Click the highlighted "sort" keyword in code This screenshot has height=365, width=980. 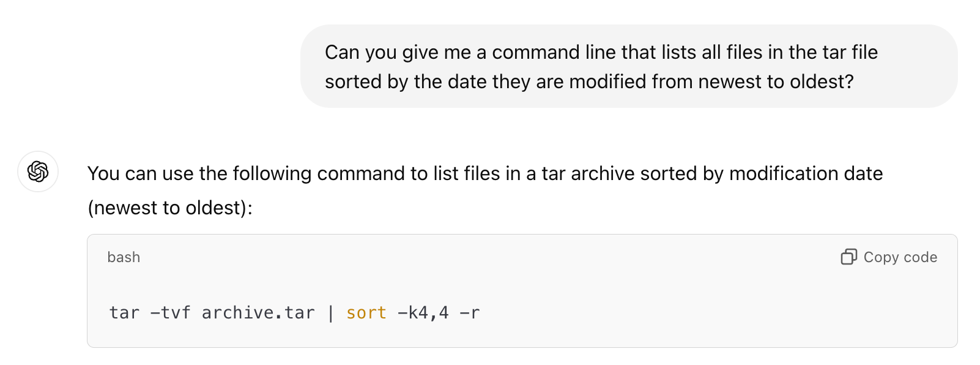coord(366,312)
